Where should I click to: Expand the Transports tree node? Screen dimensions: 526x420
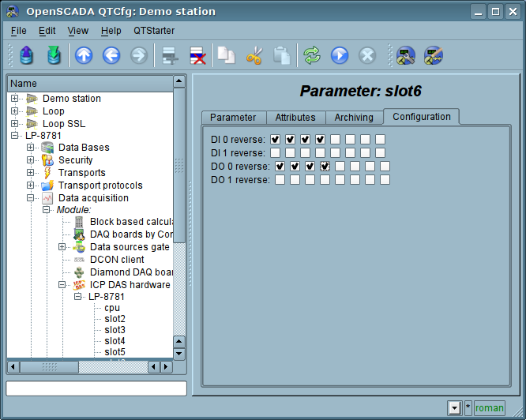point(31,173)
